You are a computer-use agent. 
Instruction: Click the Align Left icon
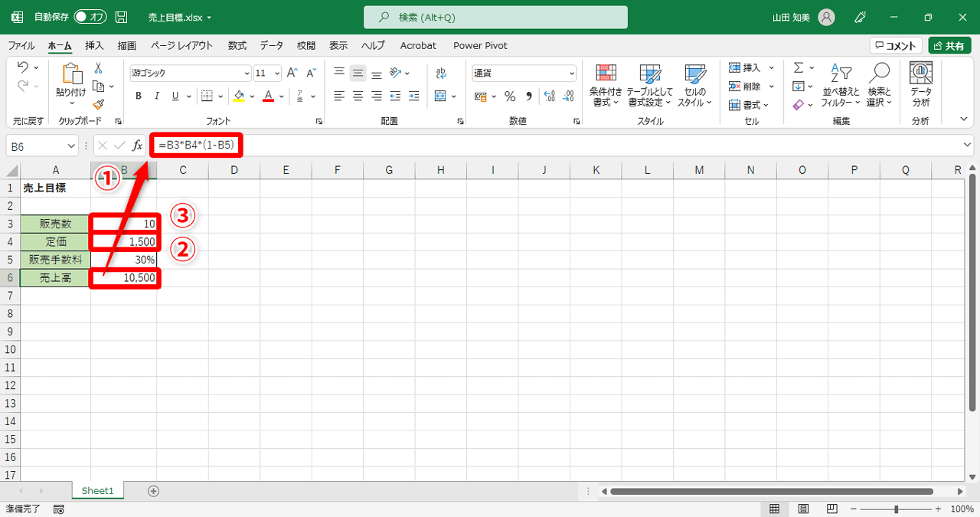339,97
